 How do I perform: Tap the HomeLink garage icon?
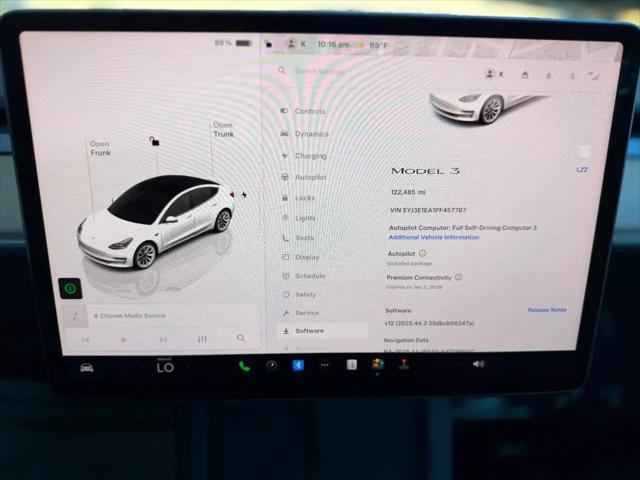click(x=524, y=75)
